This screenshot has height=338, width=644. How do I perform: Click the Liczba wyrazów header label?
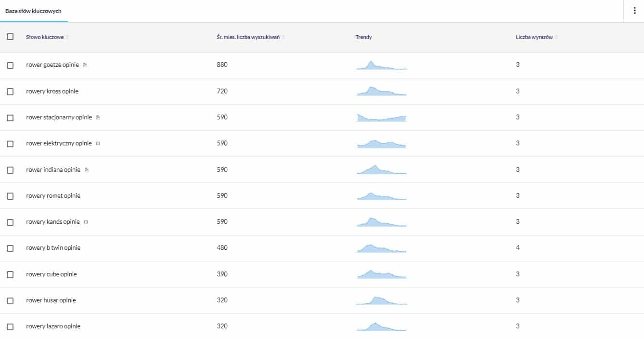(534, 37)
